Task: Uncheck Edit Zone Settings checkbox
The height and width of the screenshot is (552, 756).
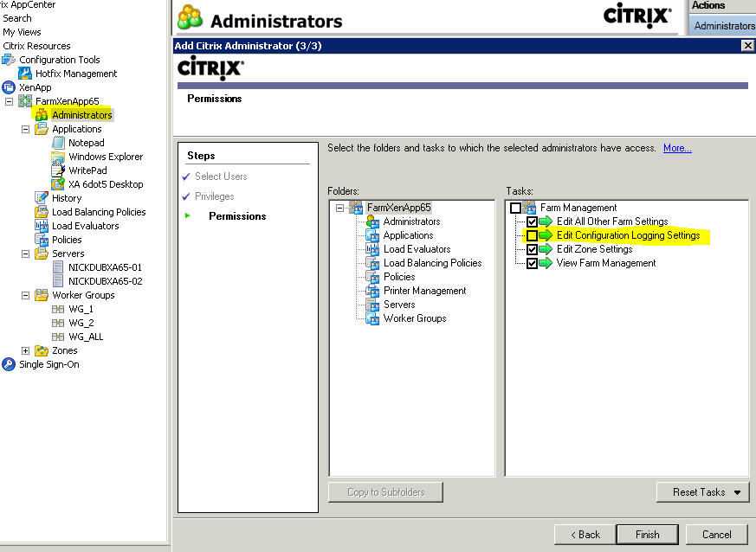Action: click(x=532, y=249)
